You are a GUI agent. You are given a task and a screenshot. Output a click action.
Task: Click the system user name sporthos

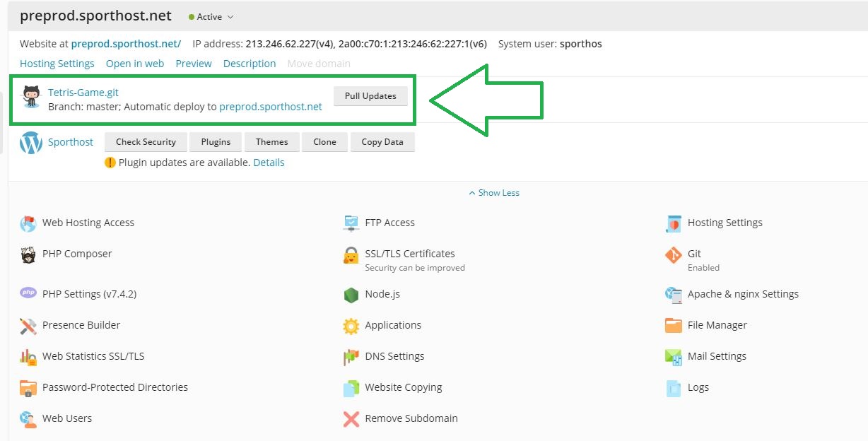tap(581, 44)
